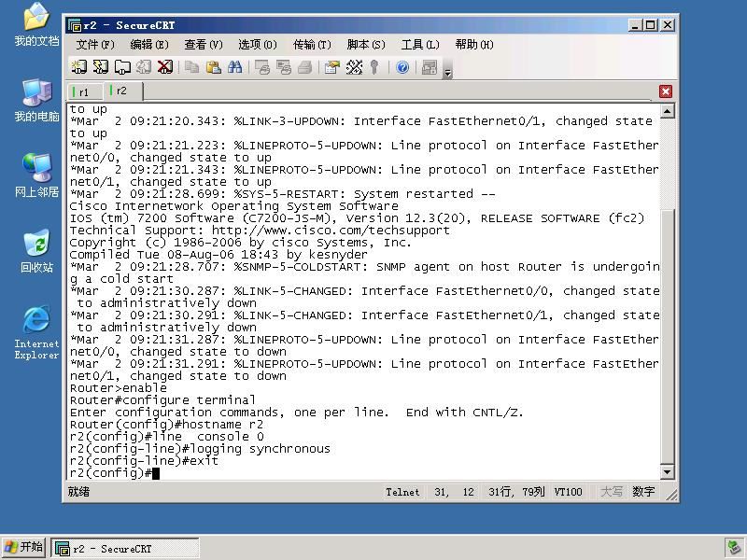This screenshot has width=747, height=560.
Task: Click 'logging synchronous' command line
Action: [x=200, y=449]
